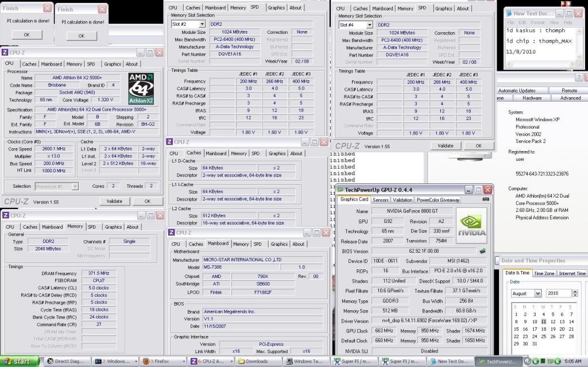Click the DRAM Frequency value "371.5 MHz"
The width and height of the screenshot is (588, 367).
pyautogui.click(x=99, y=273)
